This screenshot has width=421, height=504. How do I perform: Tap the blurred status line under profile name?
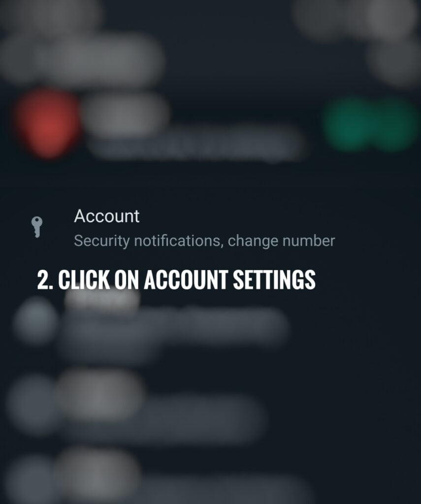coord(197,144)
